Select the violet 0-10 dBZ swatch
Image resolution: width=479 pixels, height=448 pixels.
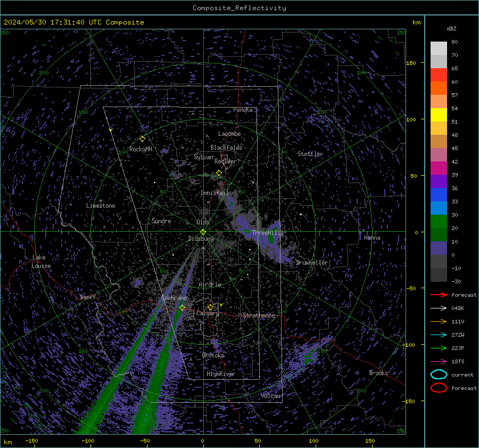click(x=439, y=248)
